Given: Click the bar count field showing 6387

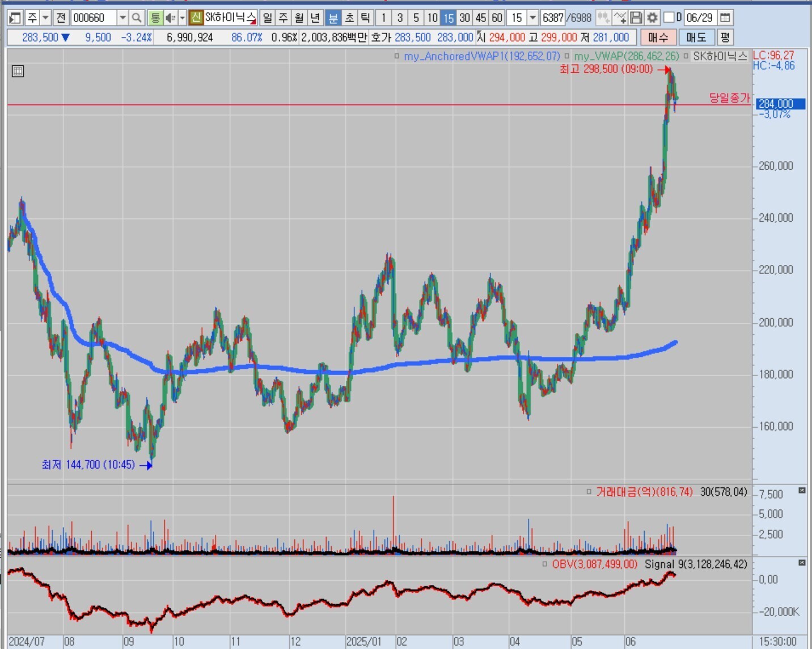Looking at the screenshot, I should tap(552, 18).
